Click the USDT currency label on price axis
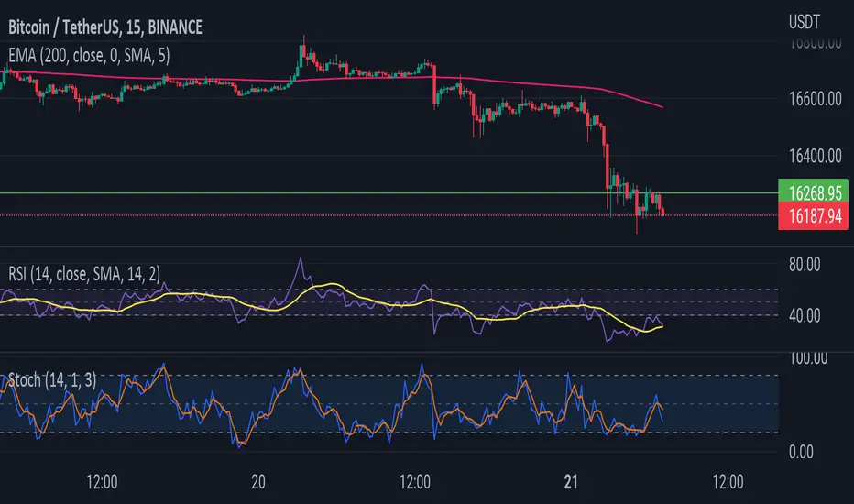Viewport: 854px width, 504px height. (804, 22)
